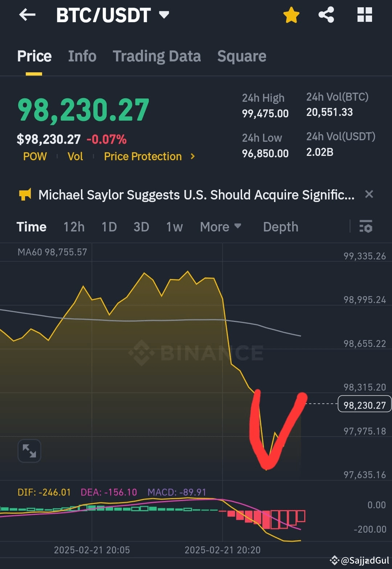392x569 pixels.
Task: Click the fullscreen chart expand icon
Action: tap(29, 451)
